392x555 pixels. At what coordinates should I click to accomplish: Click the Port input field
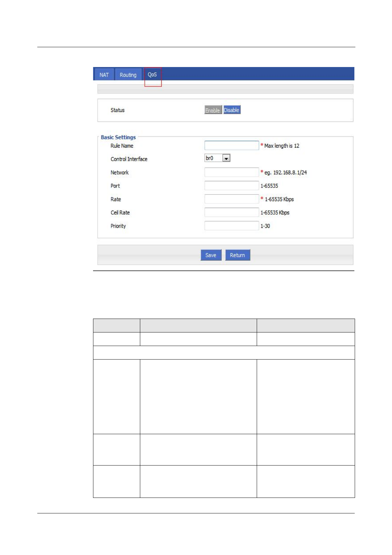(232, 186)
